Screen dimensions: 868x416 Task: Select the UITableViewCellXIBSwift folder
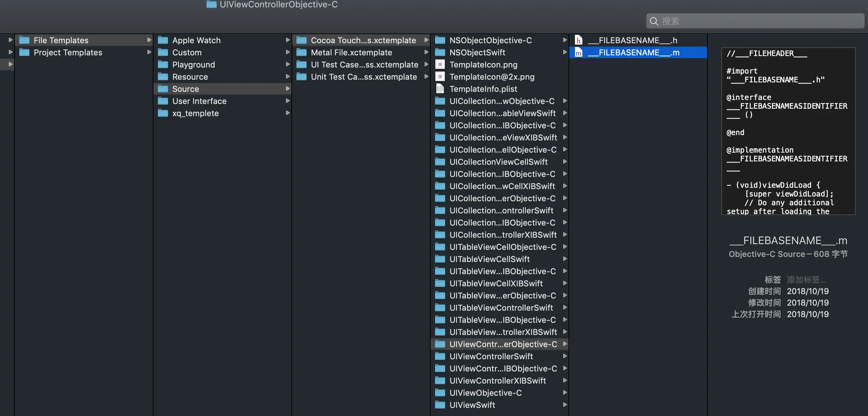pyautogui.click(x=500, y=283)
